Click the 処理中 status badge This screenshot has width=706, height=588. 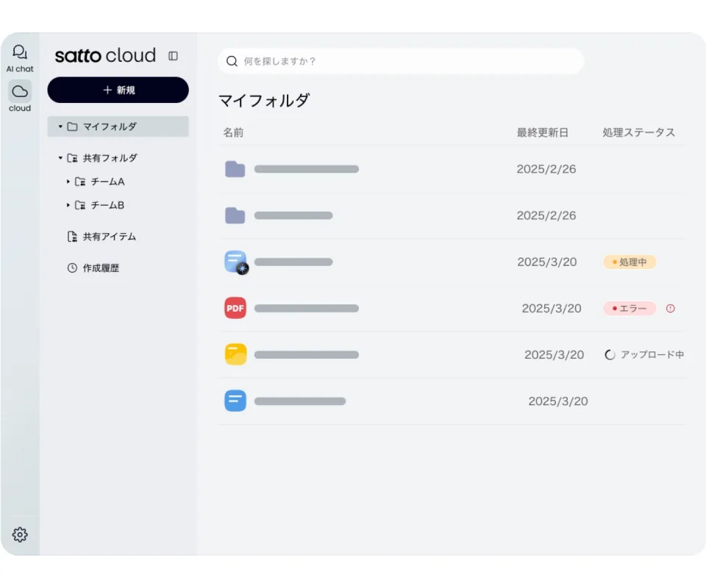tap(630, 262)
